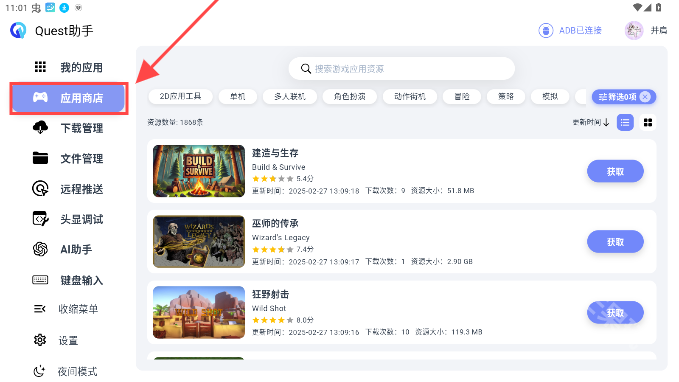The height and width of the screenshot is (382, 679).
Task: Click the Quest助手 logo icon
Action: [x=18, y=30]
